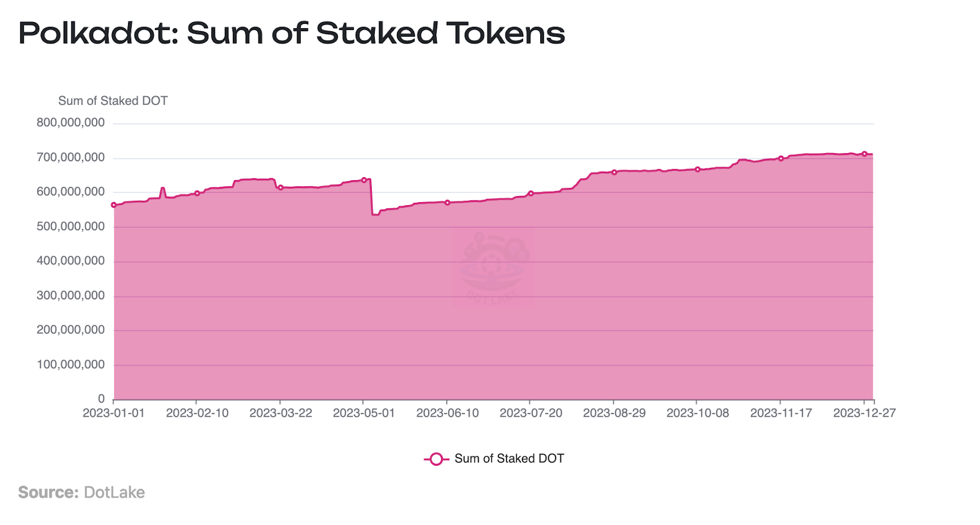The height and width of the screenshot is (525, 980).
Task: Click the data point marker at 2023-11-17
Action: pyautogui.click(x=781, y=159)
